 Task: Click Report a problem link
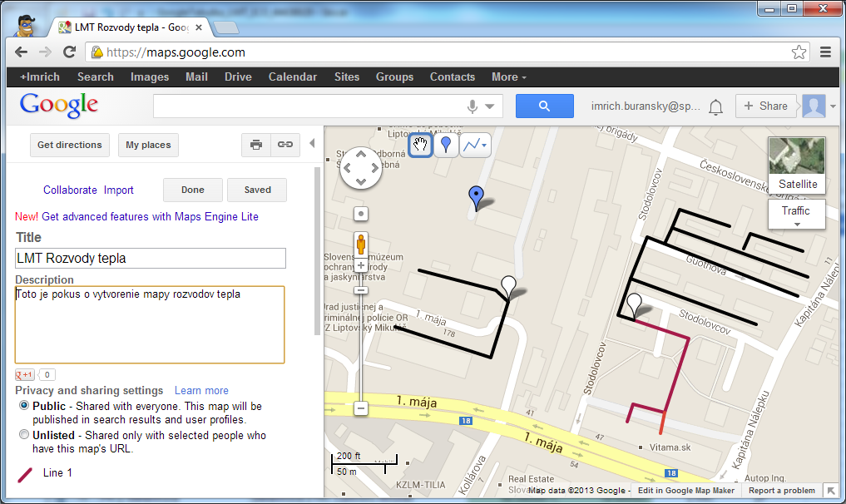coord(781,491)
